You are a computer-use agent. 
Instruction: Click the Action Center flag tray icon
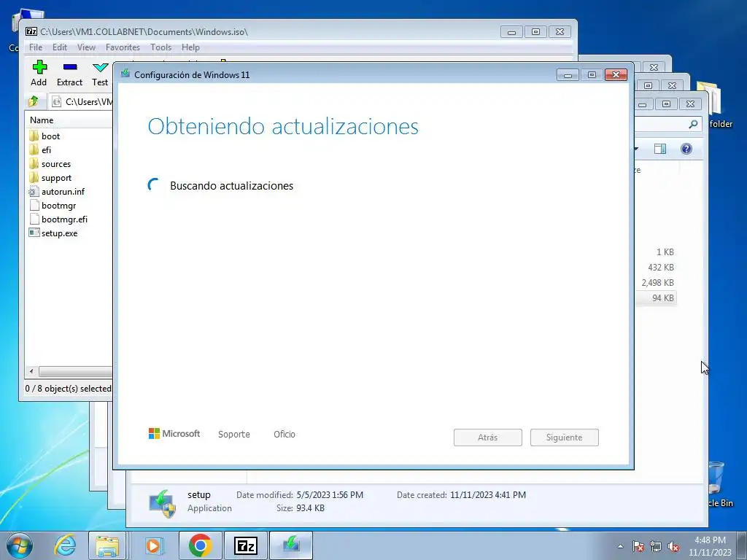pyautogui.click(x=638, y=547)
